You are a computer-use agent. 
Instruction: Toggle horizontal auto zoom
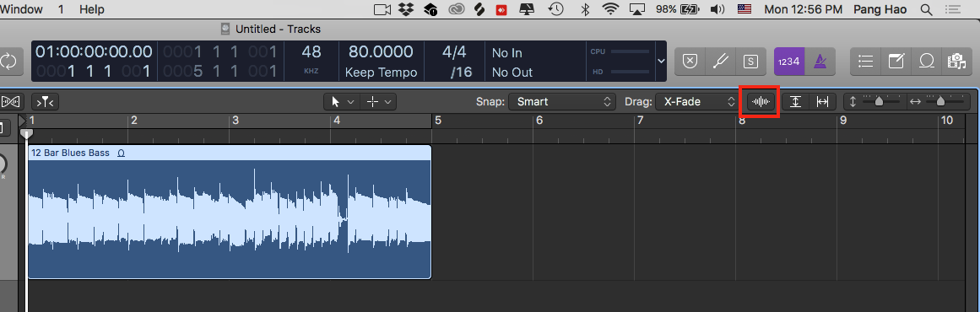tap(822, 102)
